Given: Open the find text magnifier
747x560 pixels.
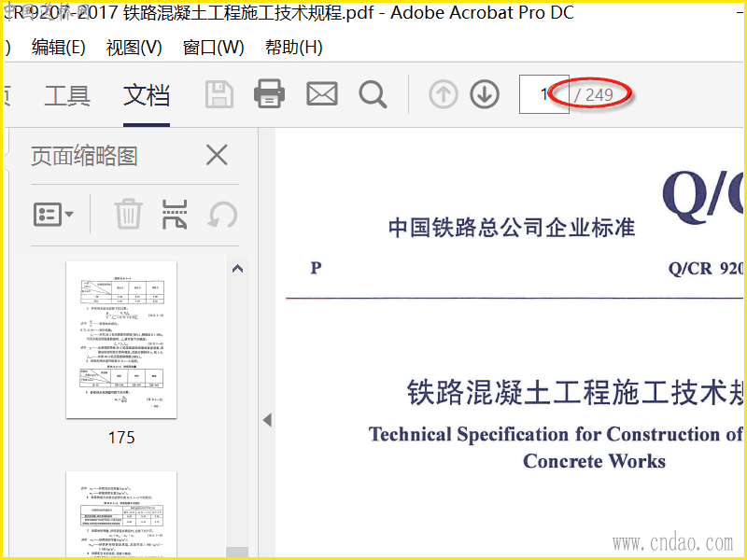Looking at the screenshot, I should [x=373, y=94].
